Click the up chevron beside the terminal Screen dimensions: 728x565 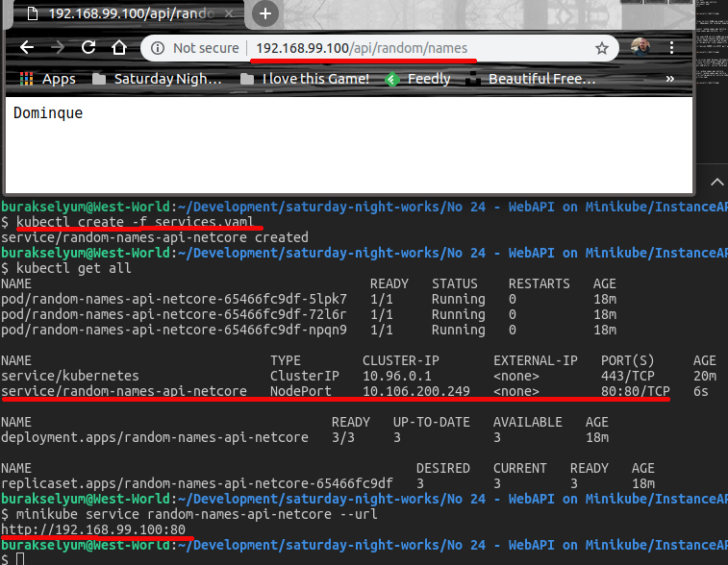point(715,181)
